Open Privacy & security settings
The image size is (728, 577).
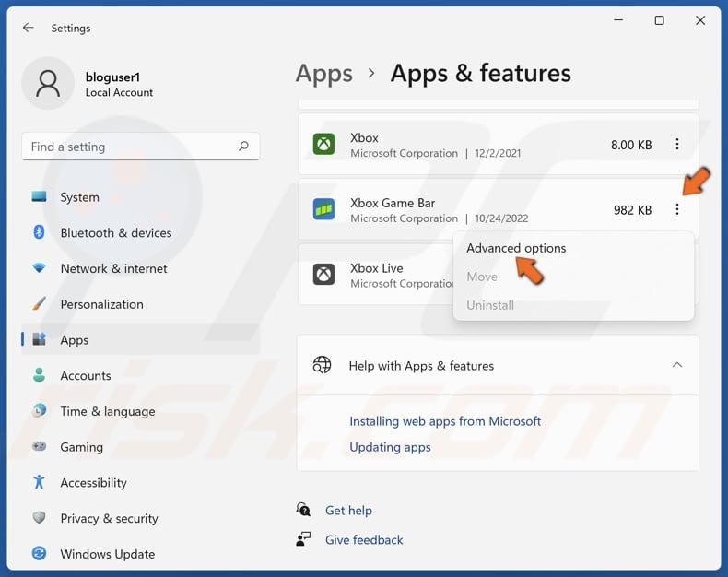(109, 519)
